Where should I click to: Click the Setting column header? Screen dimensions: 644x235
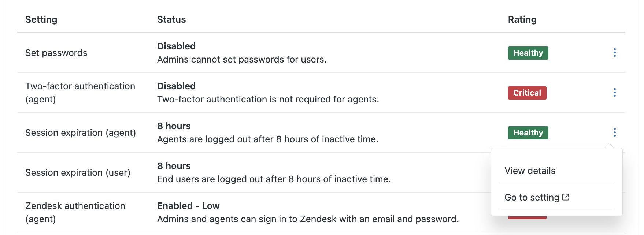(x=41, y=20)
